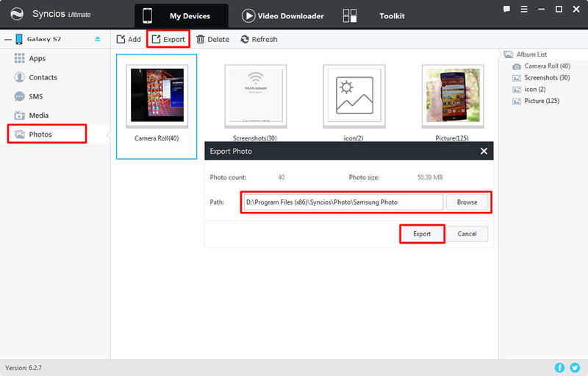This screenshot has height=376, width=588.
Task: Select the Camera Roll album thumbnail
Action: 157,96
